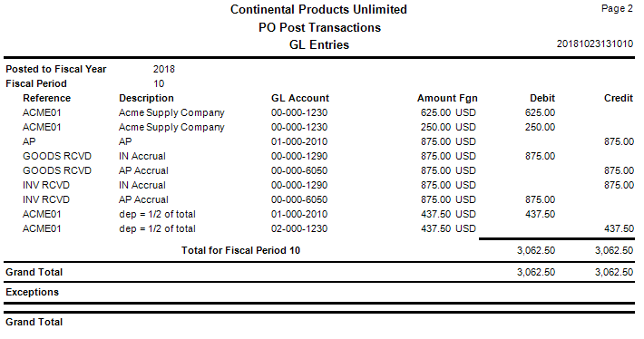The height and width of the screenshot is (339, 644).
Task: Click the Reference column header
Action: (46, 98)
